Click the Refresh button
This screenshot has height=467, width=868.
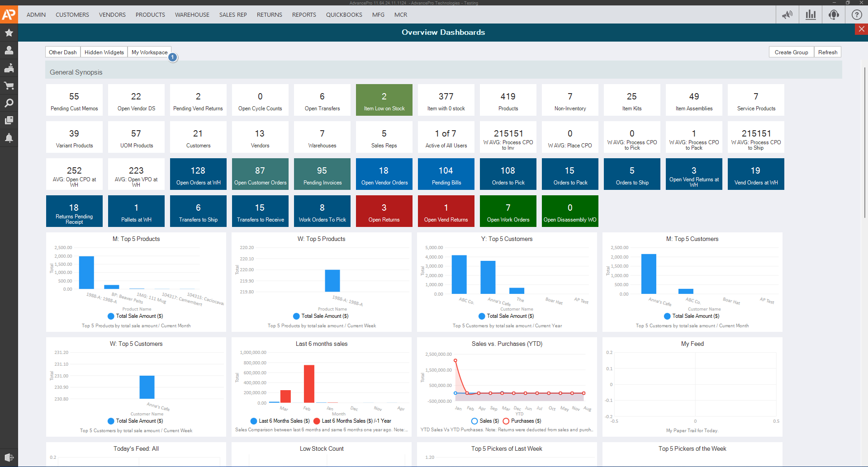point(827,52)
